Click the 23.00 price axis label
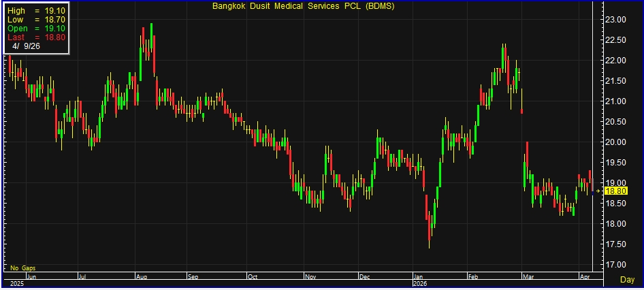Viewport: 644px width, 290px height. coord(615,20)
